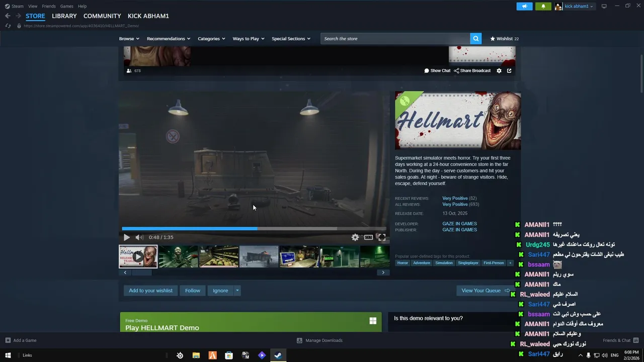644x362 pixels.
Task: Toggle theater mode on the trailer
Action: pyautogui.click(x=369, y=237)
